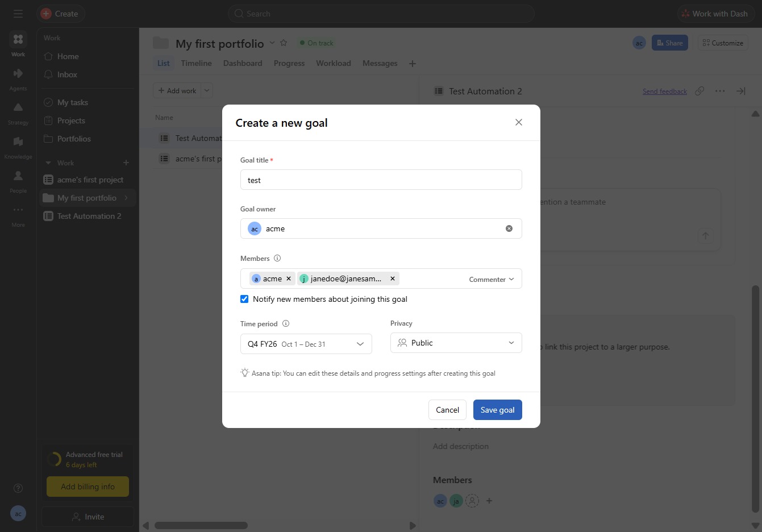Remove janedoe from Members field
The width and height of the screenshot is (762, 532).
pyautogui.click(x=392, y=279)
